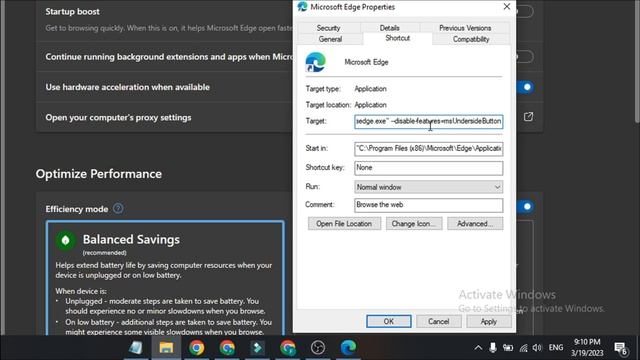
Task: Open Chrome icon left of OBS
Action: 288,348
